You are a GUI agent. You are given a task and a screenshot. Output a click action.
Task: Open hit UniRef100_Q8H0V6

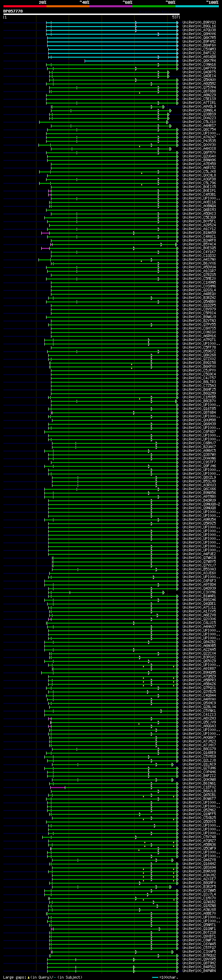coord(199,34)
